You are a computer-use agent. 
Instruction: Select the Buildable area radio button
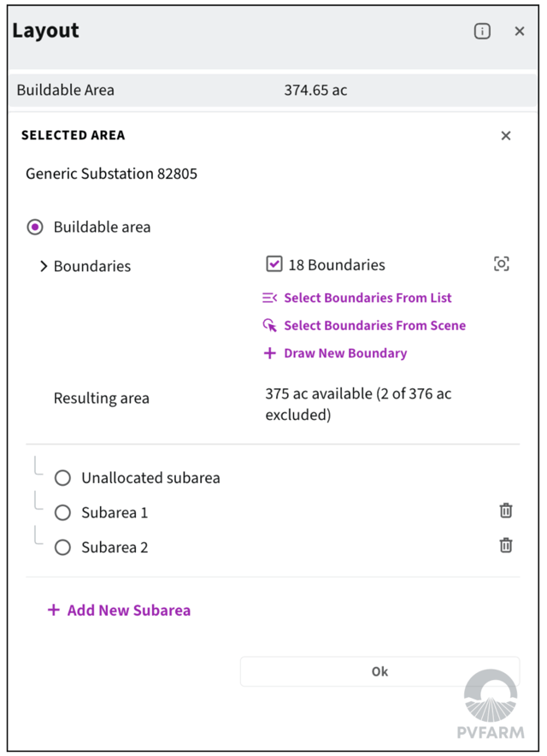35,227
